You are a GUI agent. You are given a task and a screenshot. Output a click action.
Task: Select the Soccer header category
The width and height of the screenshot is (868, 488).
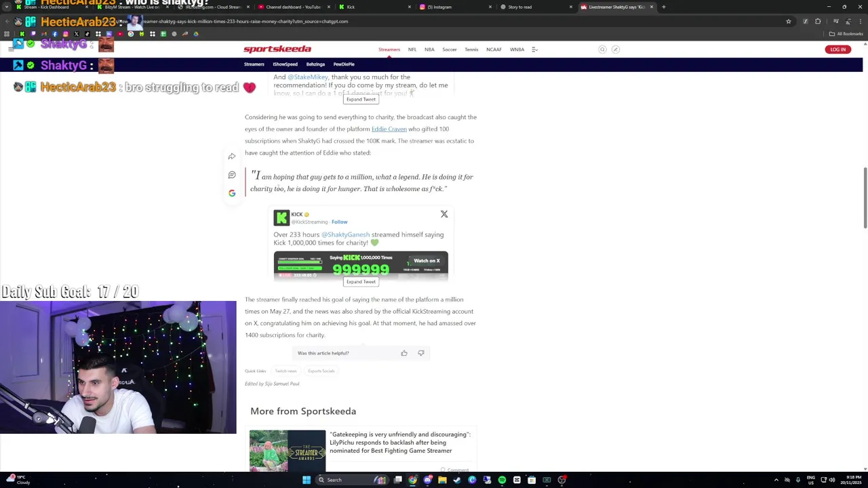(450, 49)
